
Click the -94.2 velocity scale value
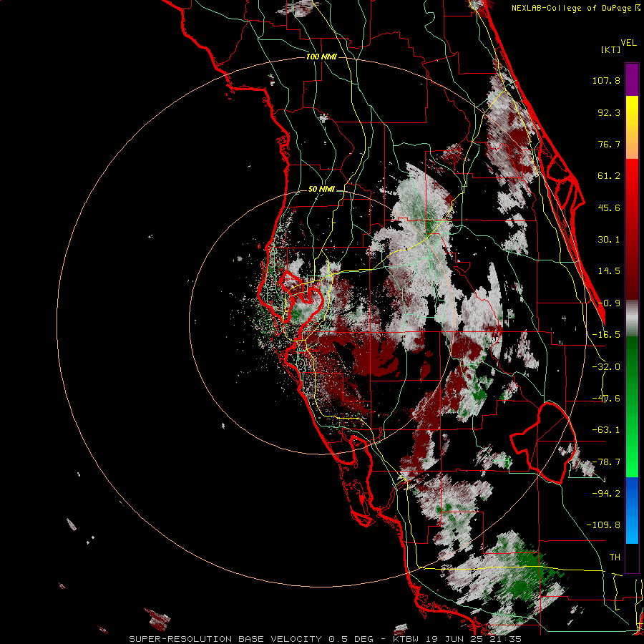point(606,493)
